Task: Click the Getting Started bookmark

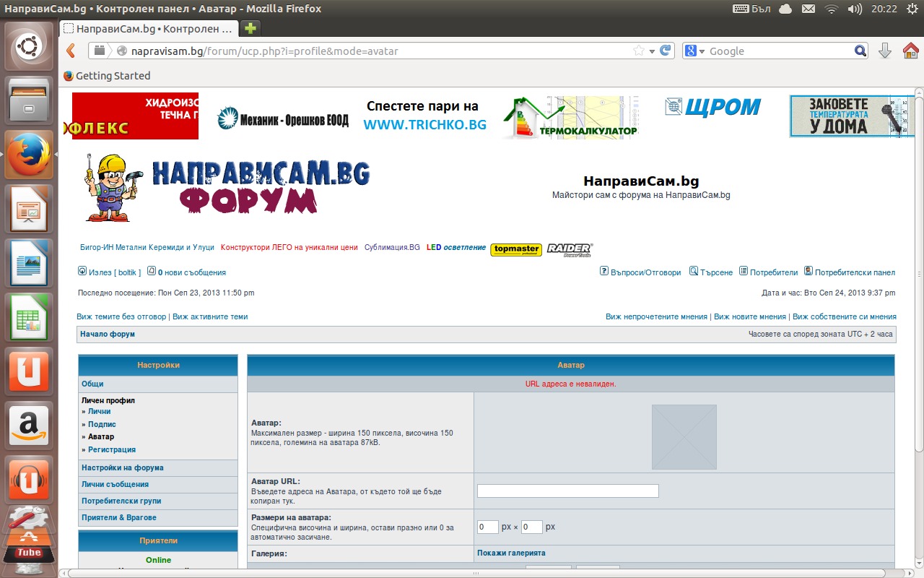Action: (x=113, y=76)
